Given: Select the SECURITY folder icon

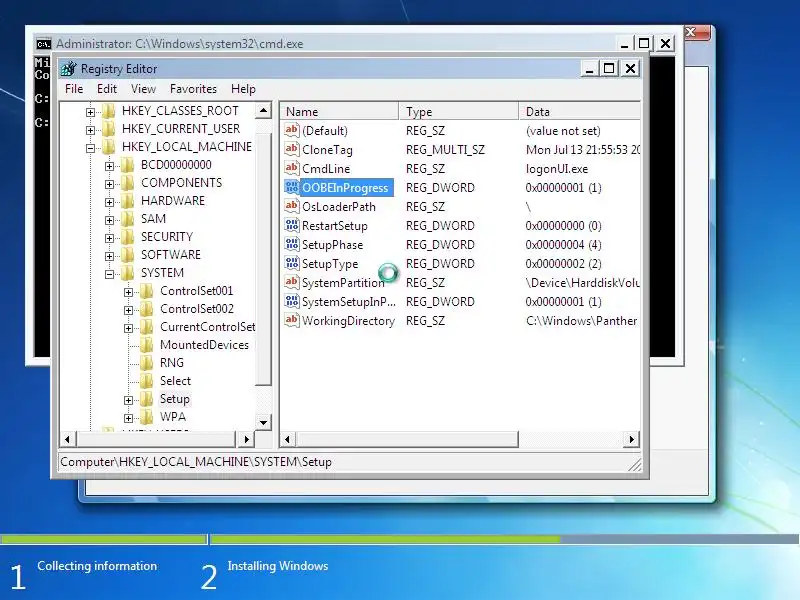Looking at the screenshot, I should (x=128, y=237).
